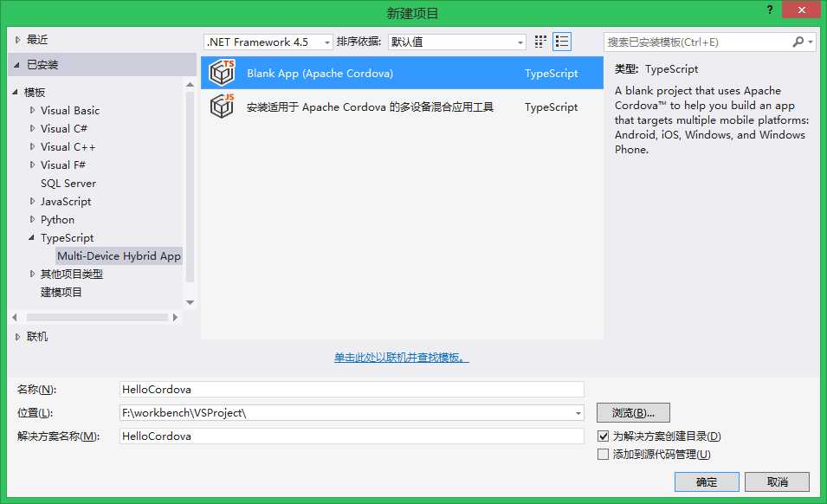Click horizontal scrollbar left arrow

(15, 317)
